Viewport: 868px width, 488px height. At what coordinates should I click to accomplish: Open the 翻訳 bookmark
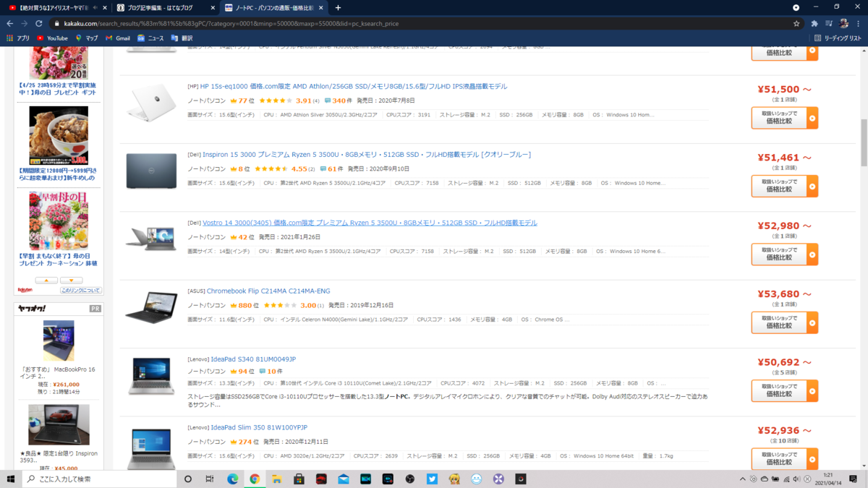point(182,38)
